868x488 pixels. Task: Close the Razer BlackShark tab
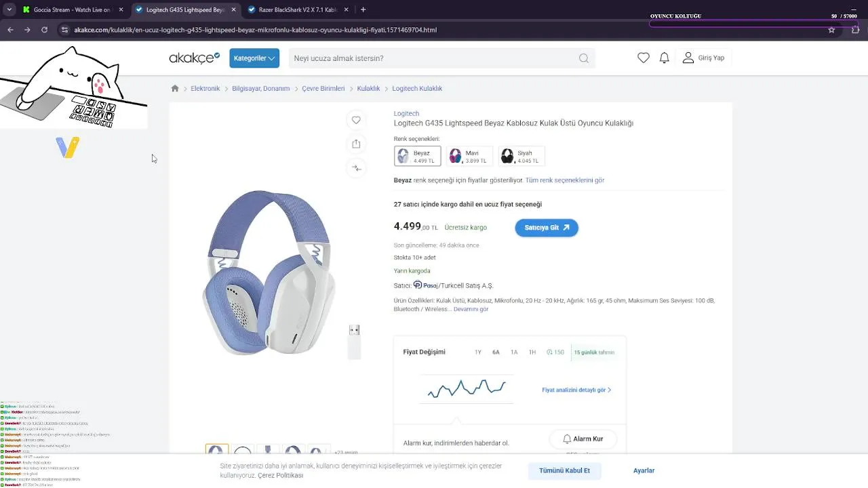pos(347,10)
